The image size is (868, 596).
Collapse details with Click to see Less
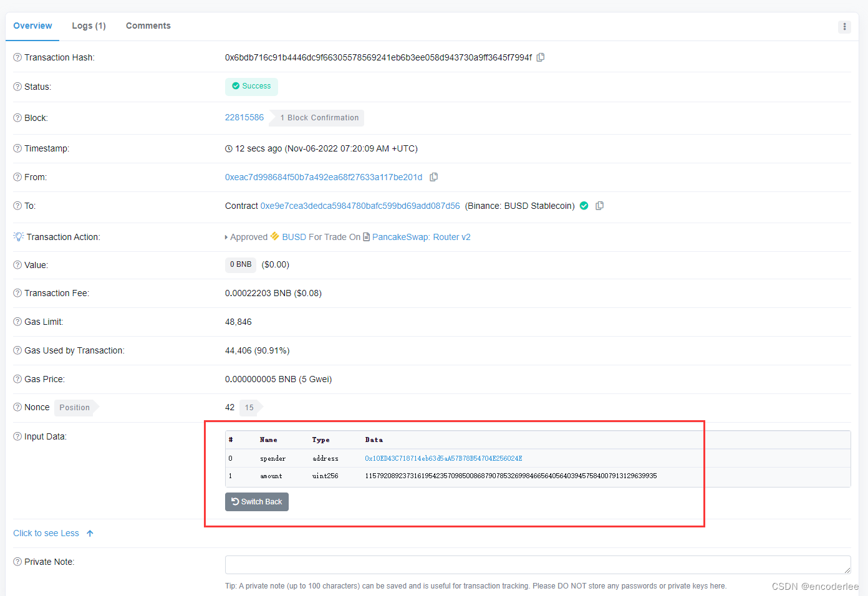(53, 533)
